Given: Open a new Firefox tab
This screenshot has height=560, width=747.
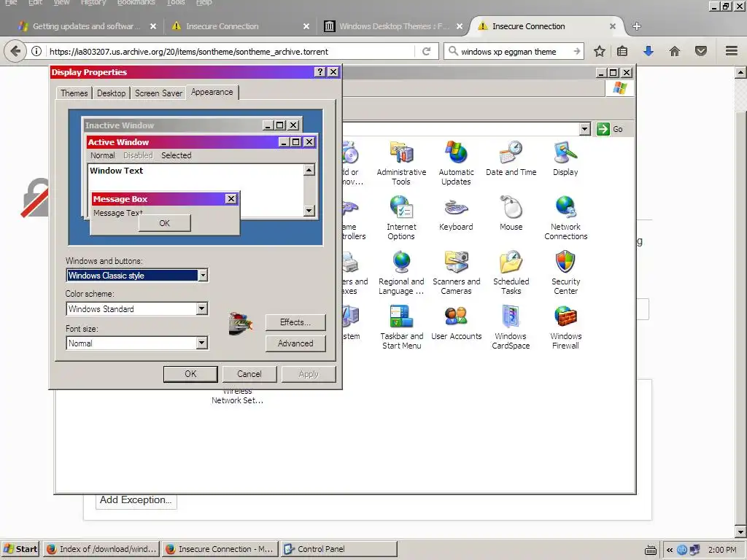Looking at the screenshot, I should [x=636, y=26].
